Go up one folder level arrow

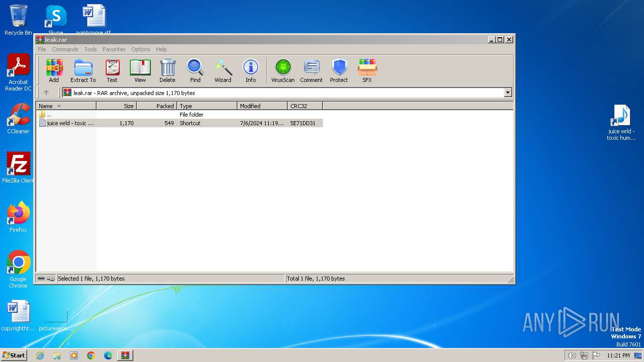click(46, 93)
